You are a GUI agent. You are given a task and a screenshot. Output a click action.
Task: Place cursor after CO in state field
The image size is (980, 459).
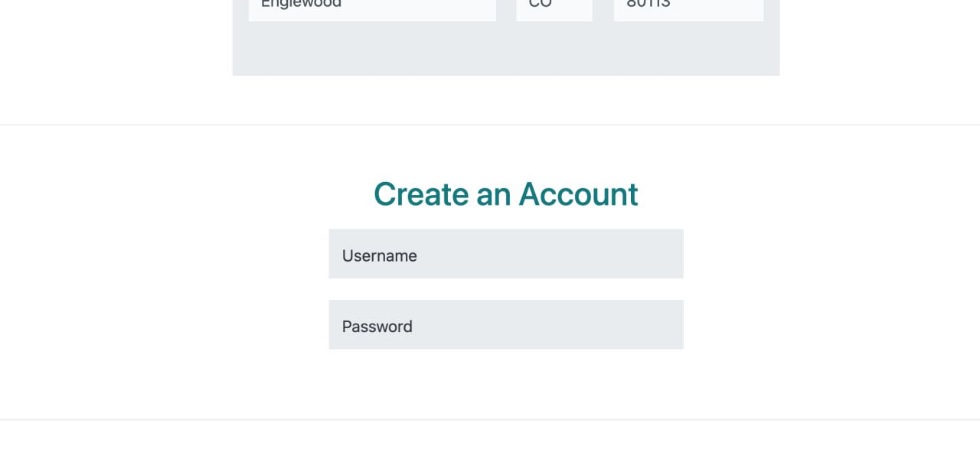coord(554,6)
